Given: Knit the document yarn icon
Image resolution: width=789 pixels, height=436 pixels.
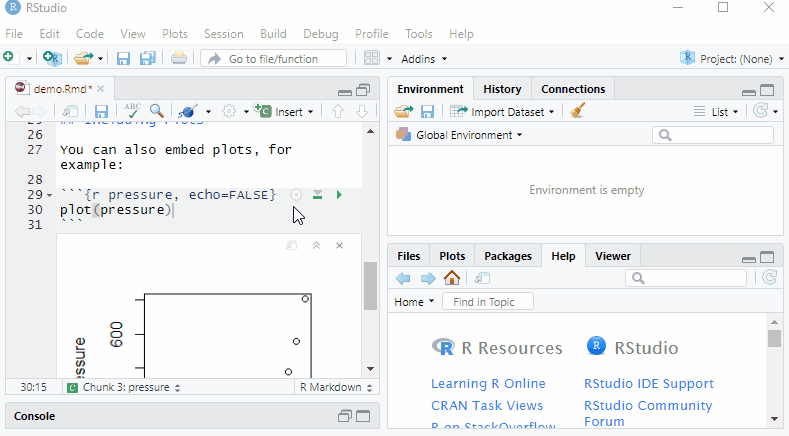Looking at the screenshot, I should coord(187,111).
